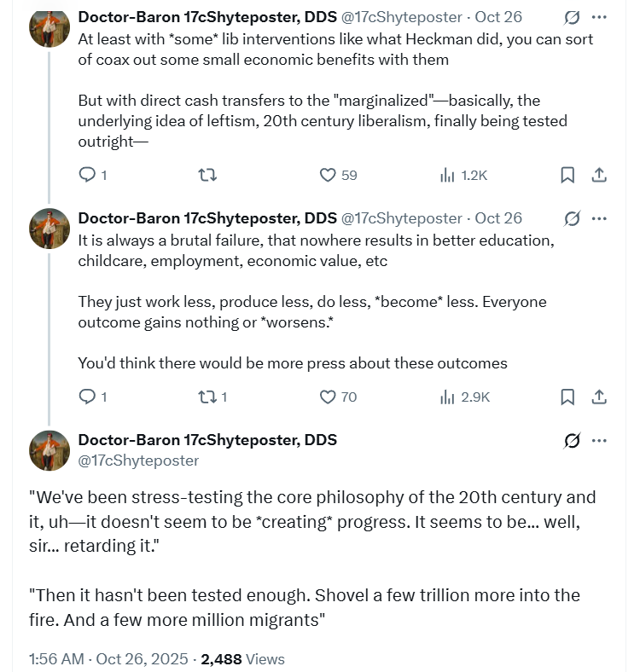Open Grok icon on first tweet
Image resolution: width=640 pixels, height=672 pixels.
(573, 17)
